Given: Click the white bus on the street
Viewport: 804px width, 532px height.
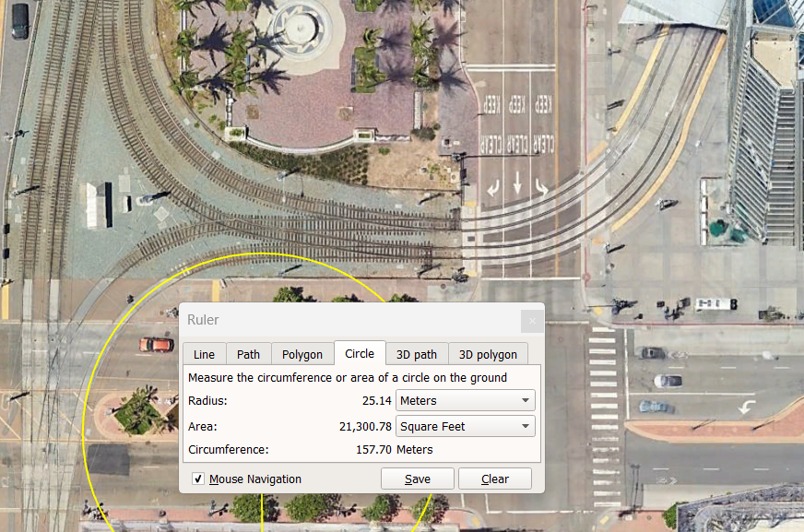Looking at the screenshot, I should [715, 303].
